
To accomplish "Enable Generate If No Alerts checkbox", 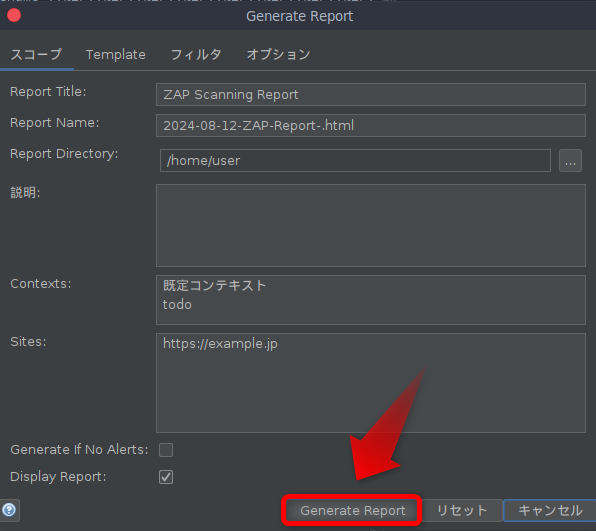I will (166, 450).
